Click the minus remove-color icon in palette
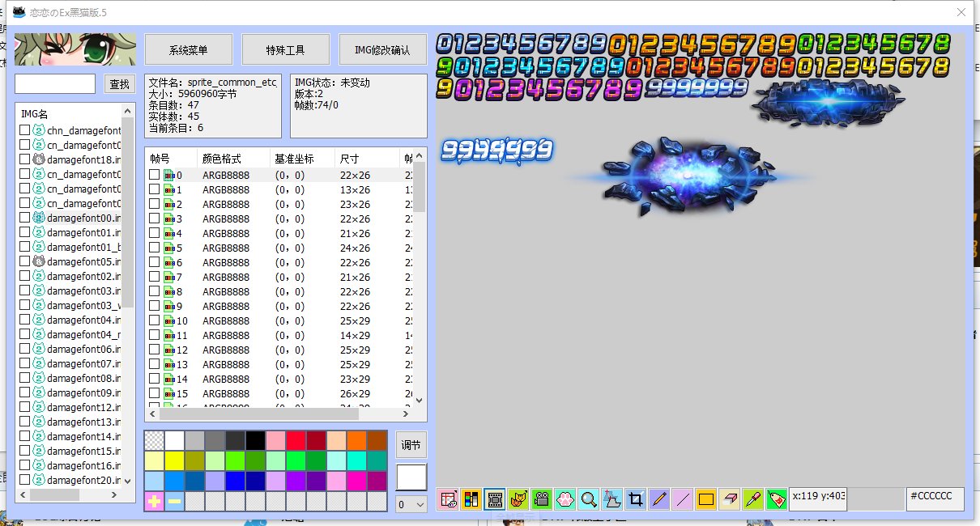Viewport: 980px width, 526px height. click(174, 501)
